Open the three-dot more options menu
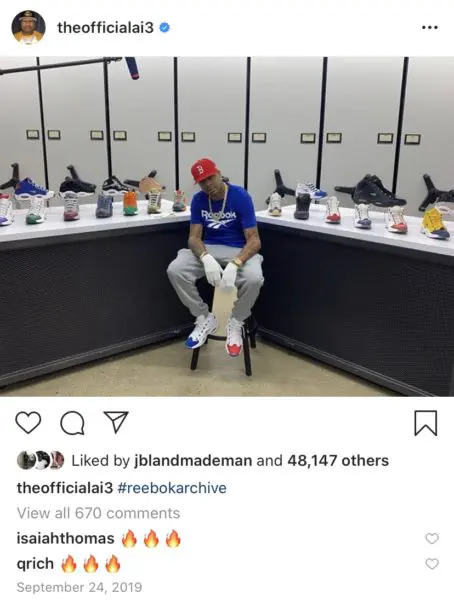This screenshot has height=600, width=454. (430, 28)
